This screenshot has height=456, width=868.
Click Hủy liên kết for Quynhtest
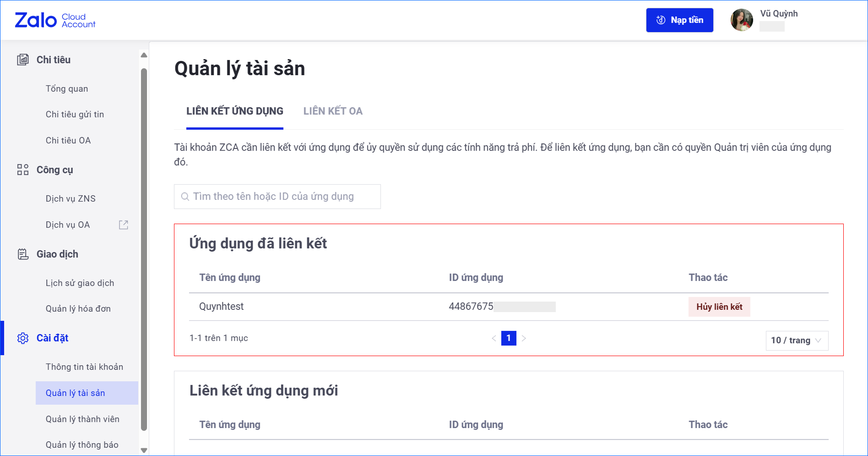(x=719, y=307)
